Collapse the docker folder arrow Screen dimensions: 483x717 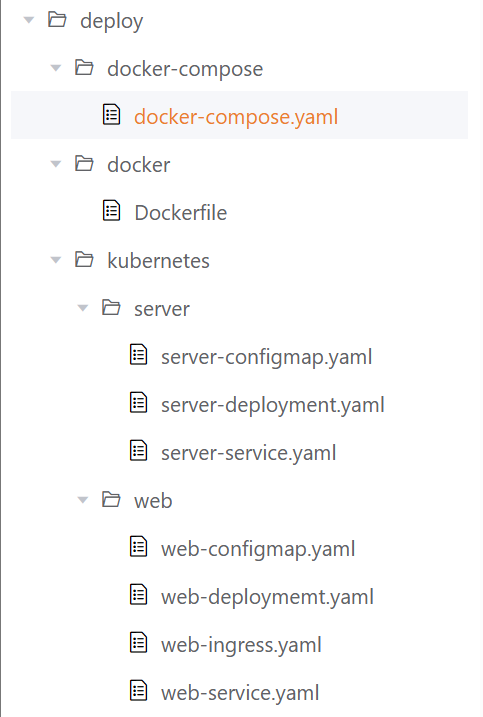pyautogui.click(x=56, y=164)
